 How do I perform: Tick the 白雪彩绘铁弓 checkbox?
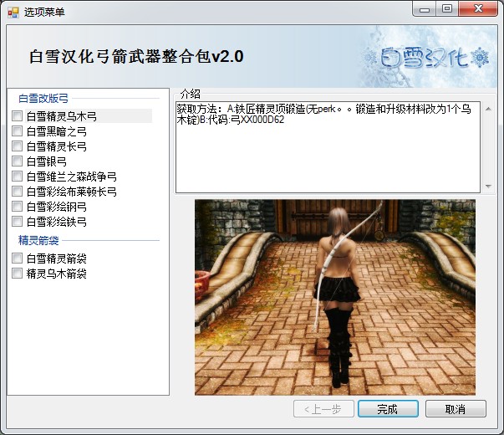[17, 222]
